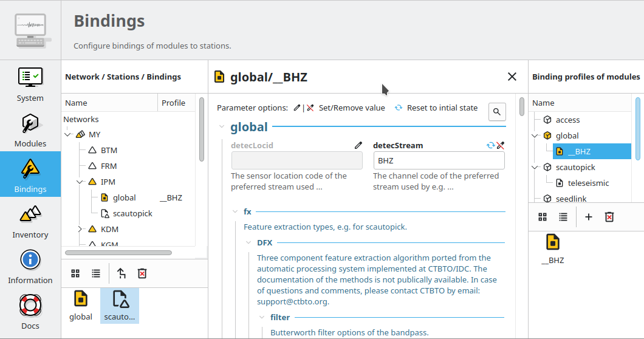The image size is (644, 339).
Task: Collapse the global section chevron
Action: [x=222, y=127]
